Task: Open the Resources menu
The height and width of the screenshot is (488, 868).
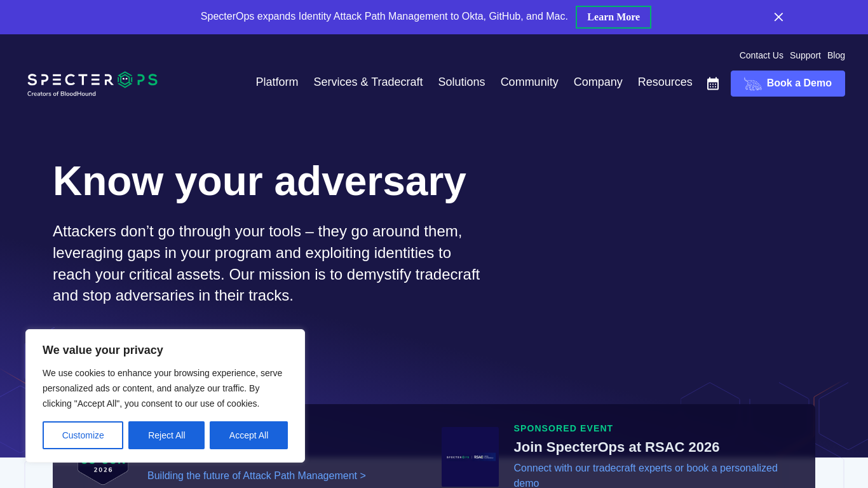Action: (665, 82)
